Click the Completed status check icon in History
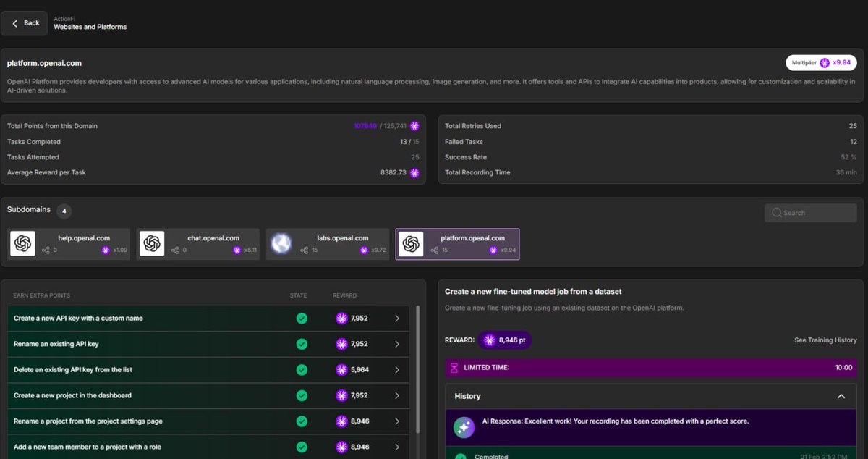868x459 pixels. [x=460, y=456]
